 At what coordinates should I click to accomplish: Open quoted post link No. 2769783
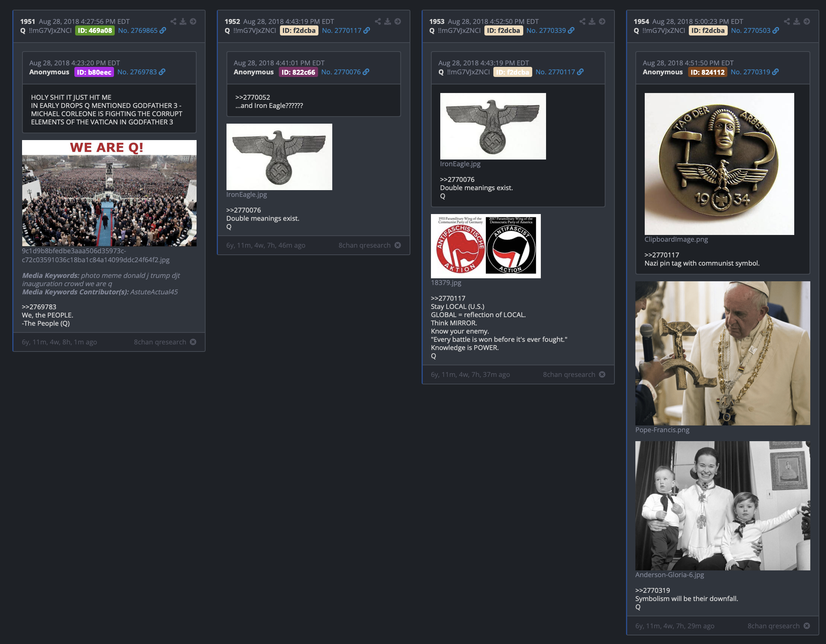coord(137,72)
